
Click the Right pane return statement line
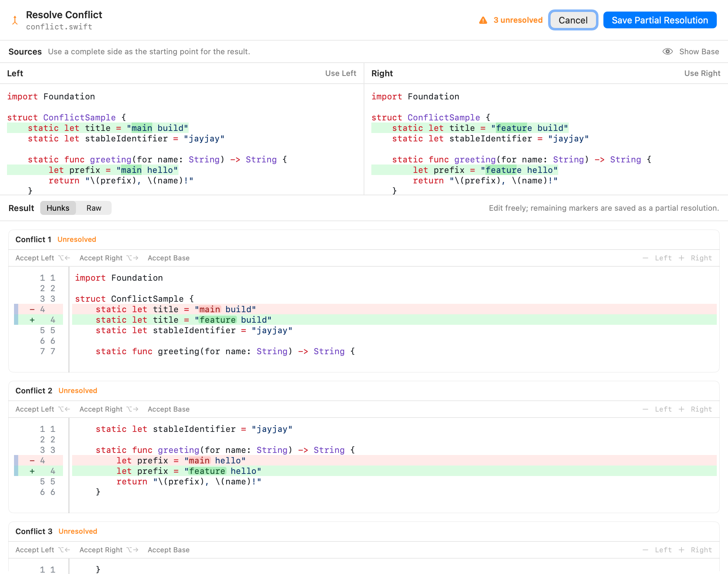tap(485, 181)
